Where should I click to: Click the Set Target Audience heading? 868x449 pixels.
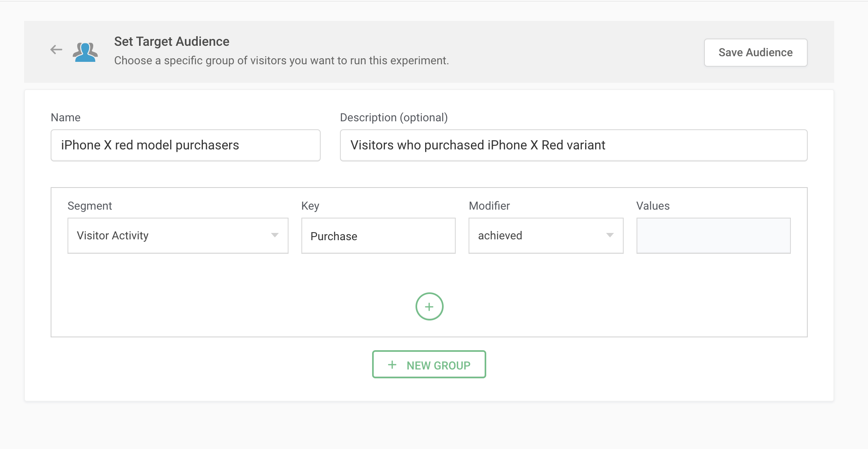point(172,41)
